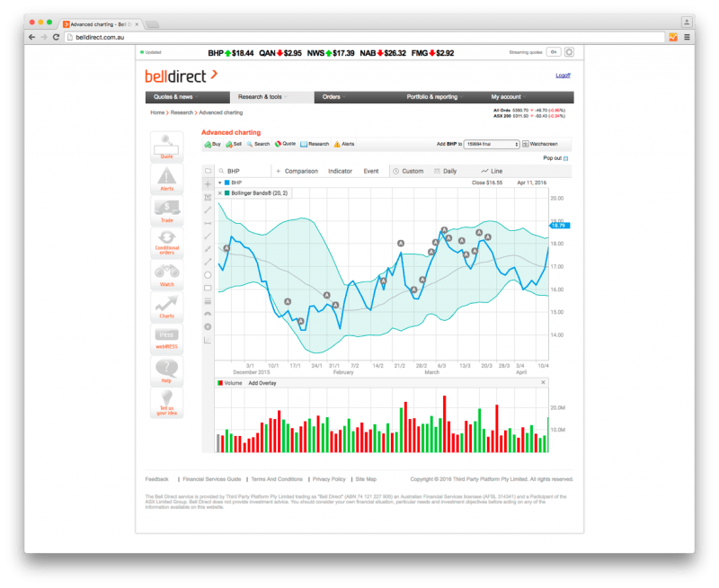This screenshot has width=719, height=588.
Task: Click the Tell us your idea icon
Action: click(166, 403)
